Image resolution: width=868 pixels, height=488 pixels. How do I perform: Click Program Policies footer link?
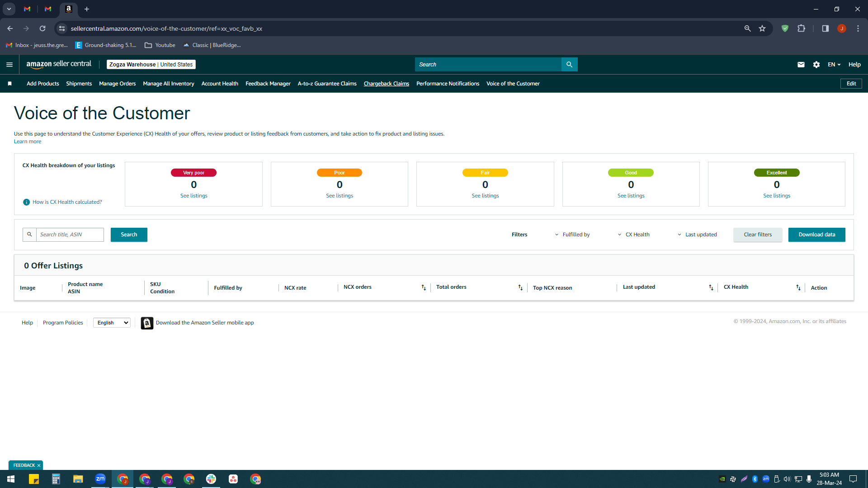[63, 323]
